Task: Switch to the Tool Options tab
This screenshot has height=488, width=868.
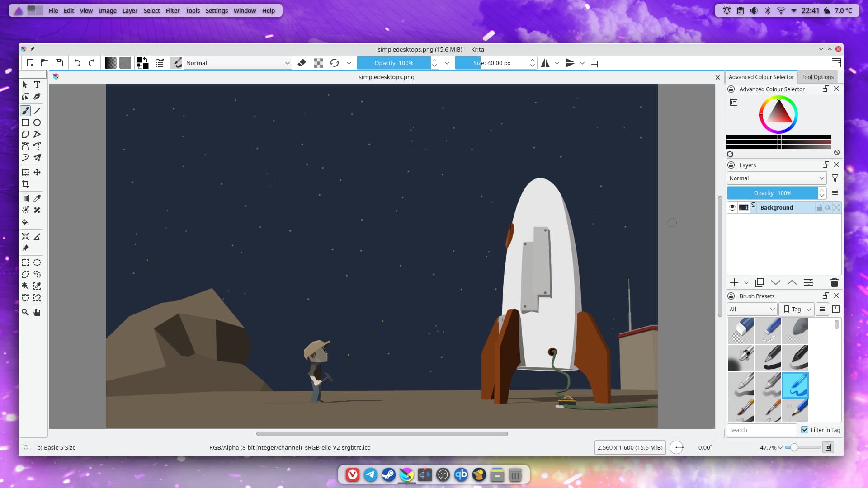Action: tap(817, 77)
